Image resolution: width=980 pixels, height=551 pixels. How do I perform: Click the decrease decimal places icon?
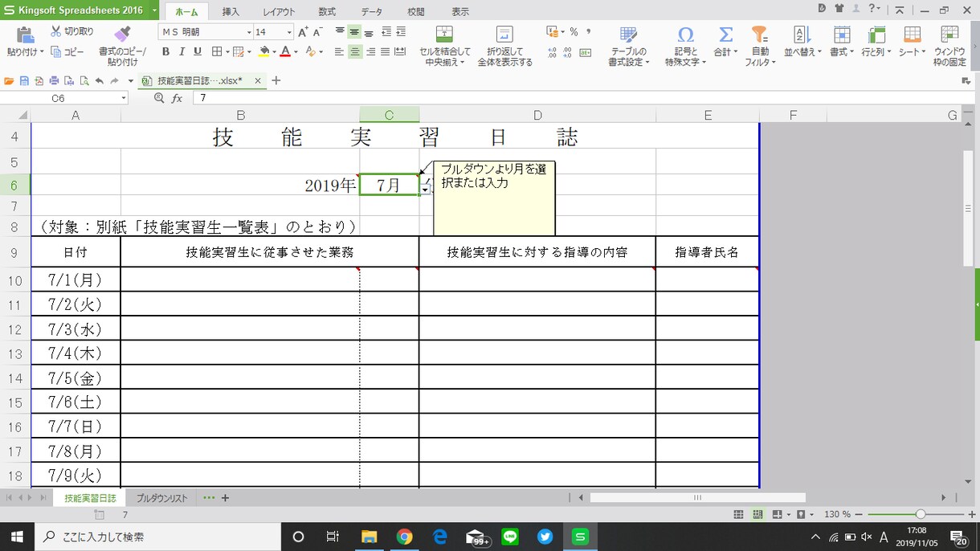click(x=568, y=52)
